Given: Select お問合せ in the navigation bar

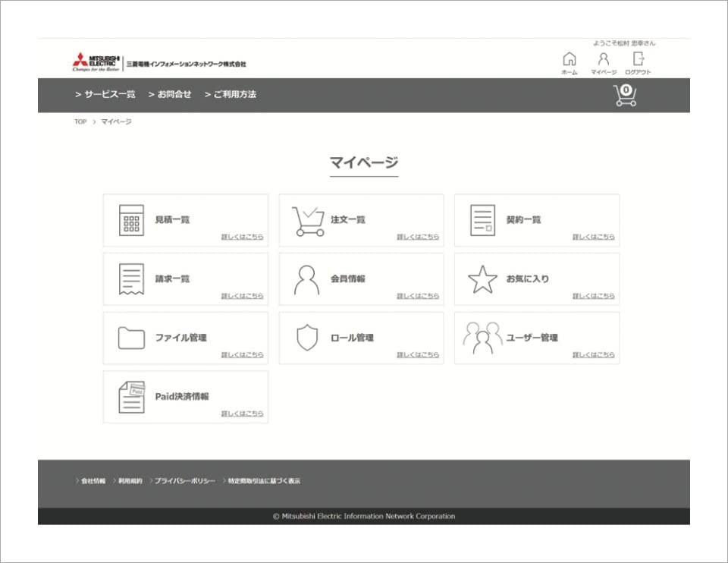Looking at the screenshot, I should tap(173, 95).
